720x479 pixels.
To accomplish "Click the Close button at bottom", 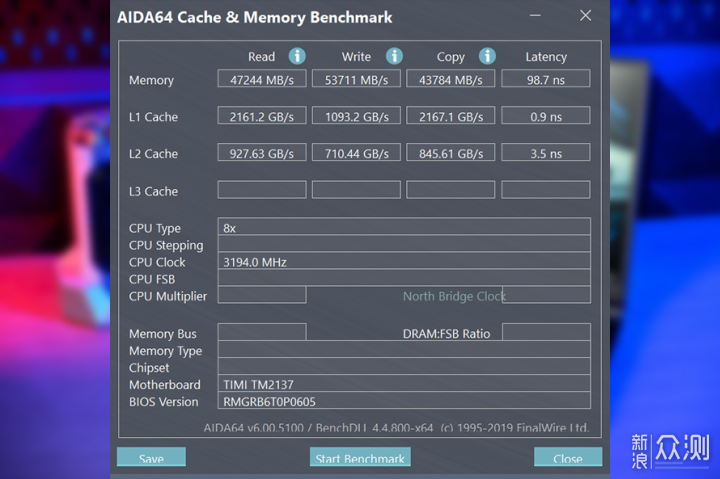I will [568, 457].
